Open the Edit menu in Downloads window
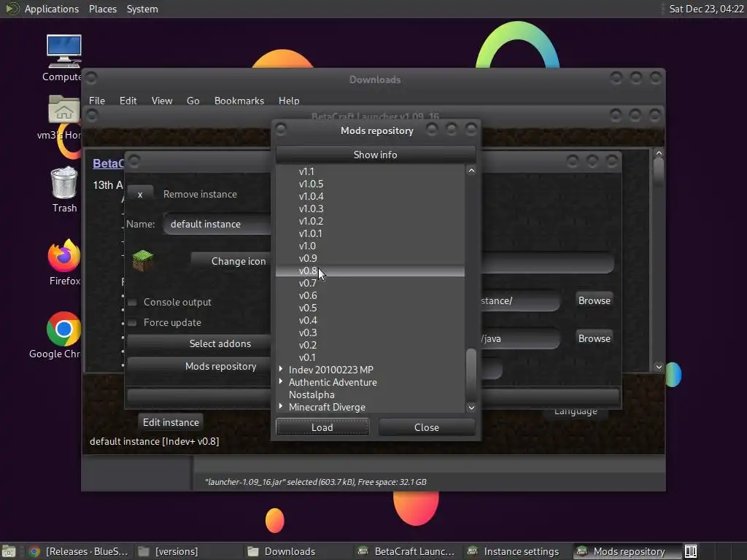Image resolution: width=747 pixels, height=560 pixels. 128,101
